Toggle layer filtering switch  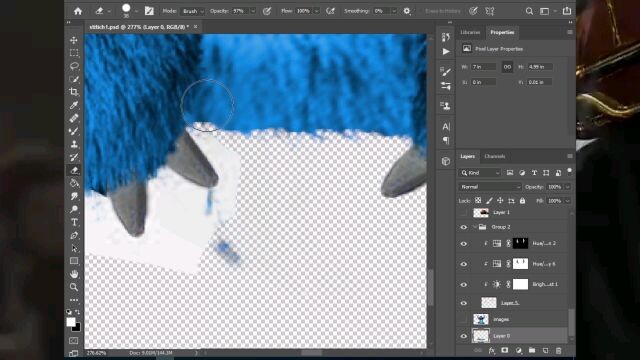tap(569, 171)
